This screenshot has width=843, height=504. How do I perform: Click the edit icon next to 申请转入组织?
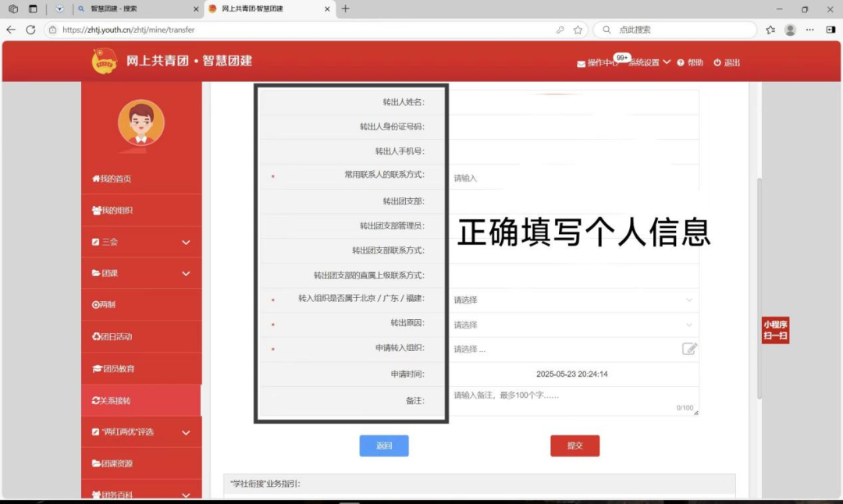(x=689, y=348)
